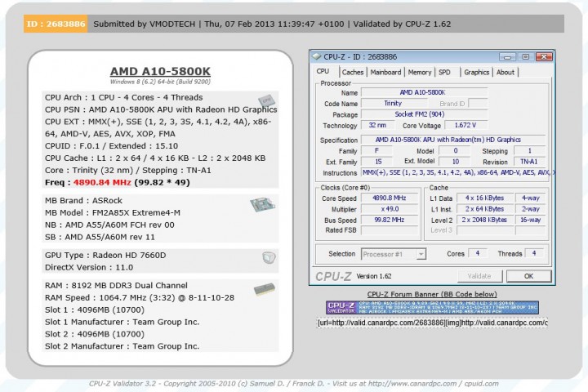Open the Graphics tab
This screenshot has height=392, width=588.
tap(476, 72)
